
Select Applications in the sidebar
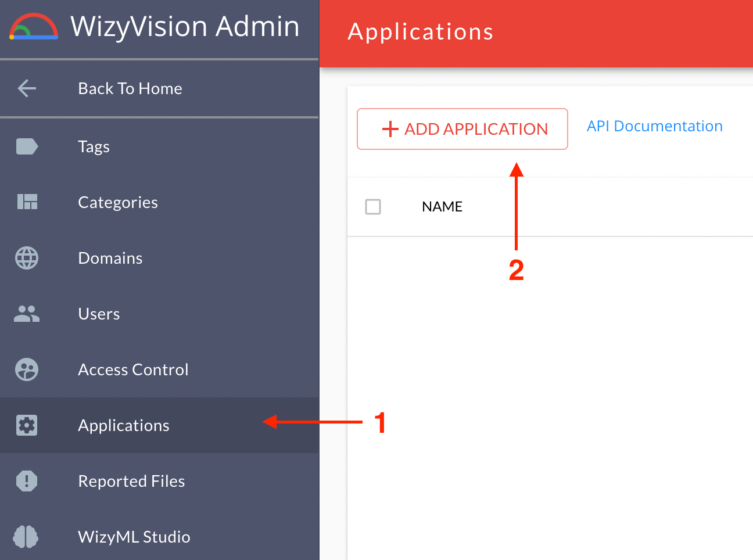click(x=159, y=425)
